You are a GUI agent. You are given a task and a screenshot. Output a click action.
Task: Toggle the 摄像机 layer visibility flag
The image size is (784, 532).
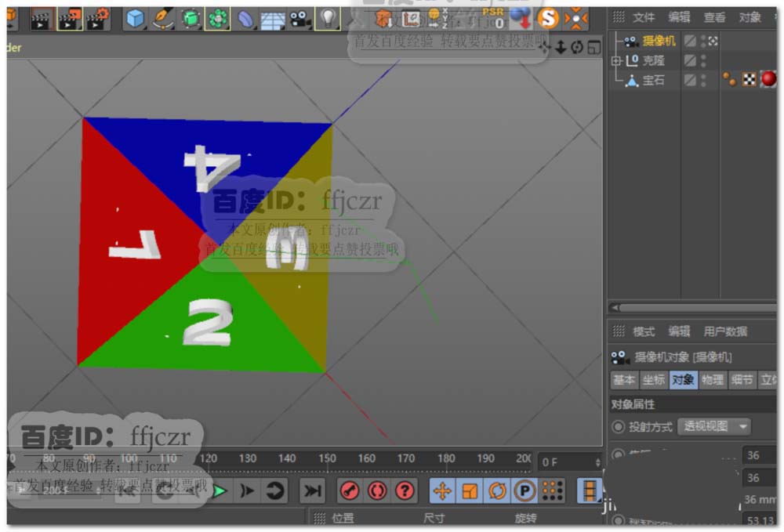[690, 41]
